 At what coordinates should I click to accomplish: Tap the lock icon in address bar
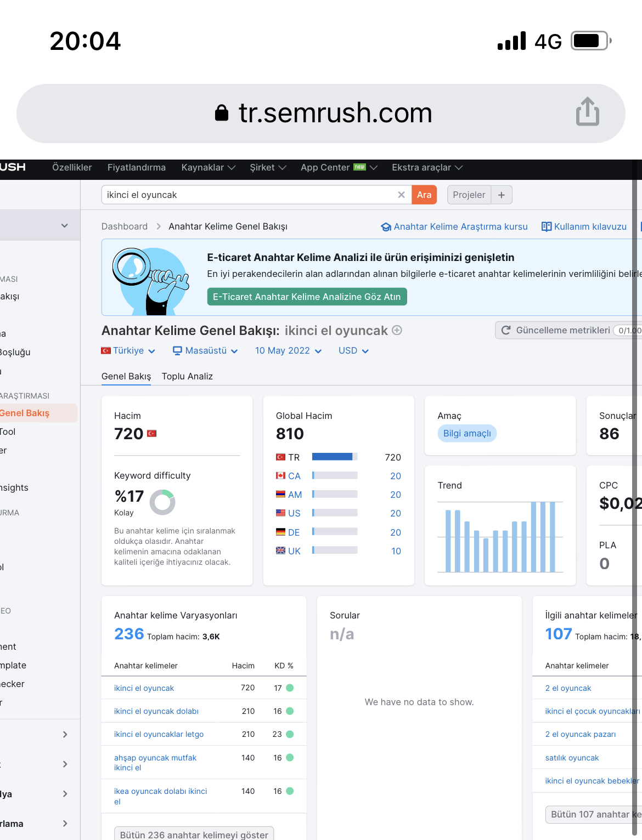(x=222, y=112)
